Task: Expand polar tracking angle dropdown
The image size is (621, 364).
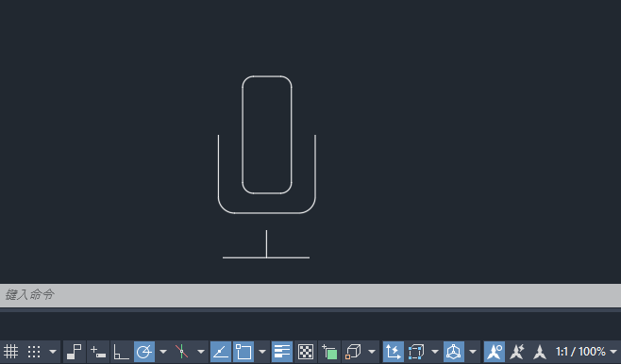Action: tap(162, 352)
